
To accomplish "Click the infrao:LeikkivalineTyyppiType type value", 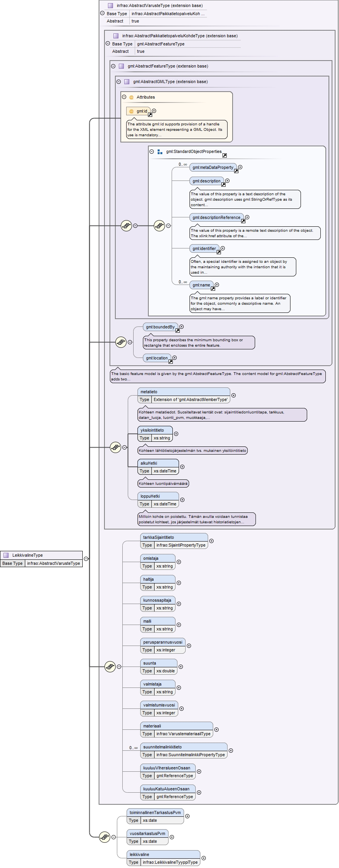I will pos(170,862).
